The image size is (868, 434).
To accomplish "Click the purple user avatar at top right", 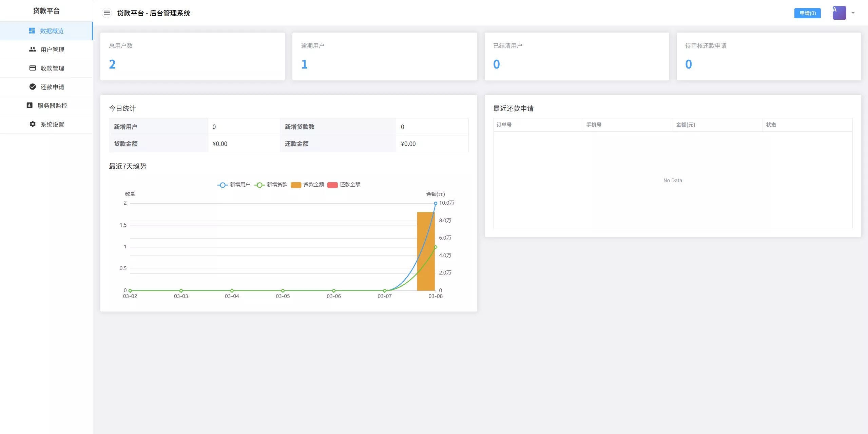I will click(839, 13).
